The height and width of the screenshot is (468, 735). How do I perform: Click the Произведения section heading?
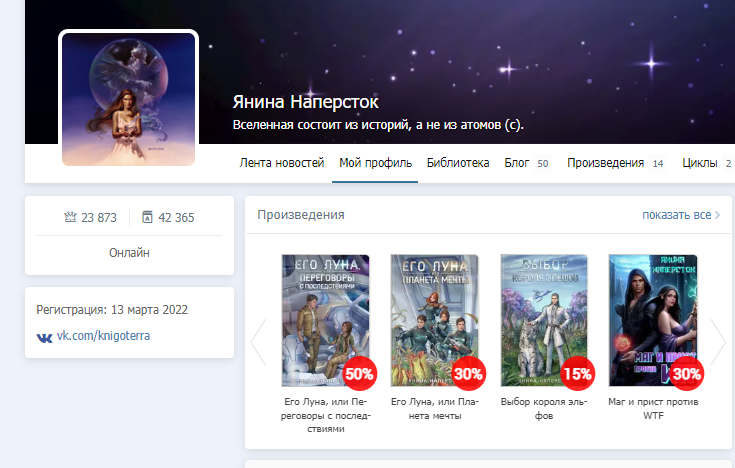301,215
